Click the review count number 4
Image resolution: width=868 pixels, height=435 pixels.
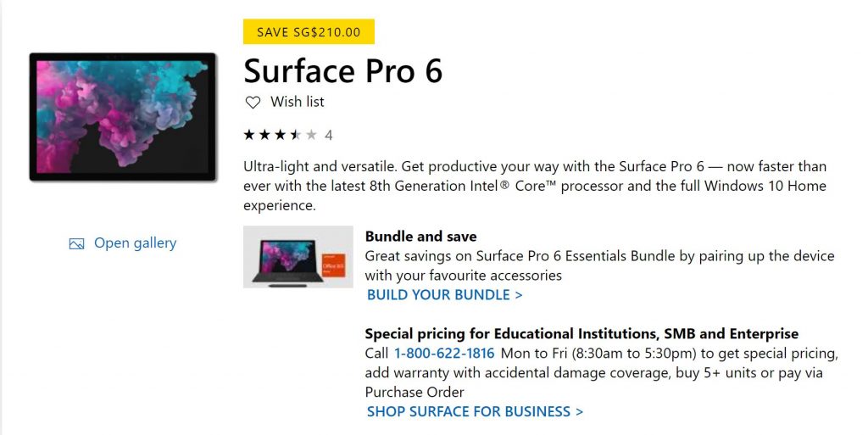tap(329, 135)
